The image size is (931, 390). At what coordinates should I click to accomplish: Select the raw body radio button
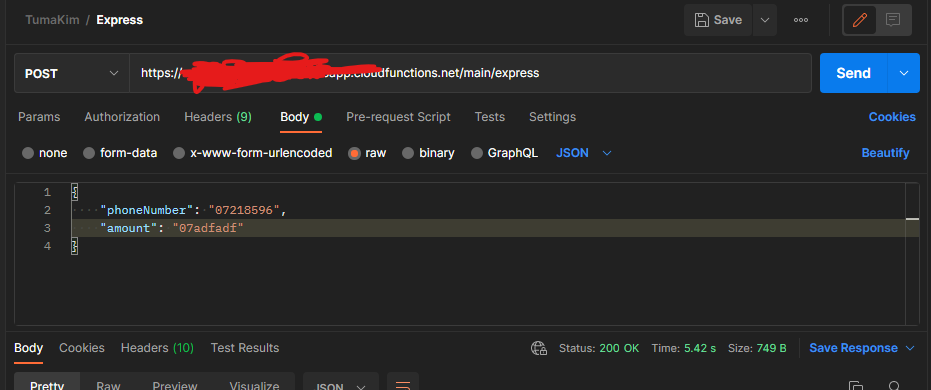coord(354,153)
